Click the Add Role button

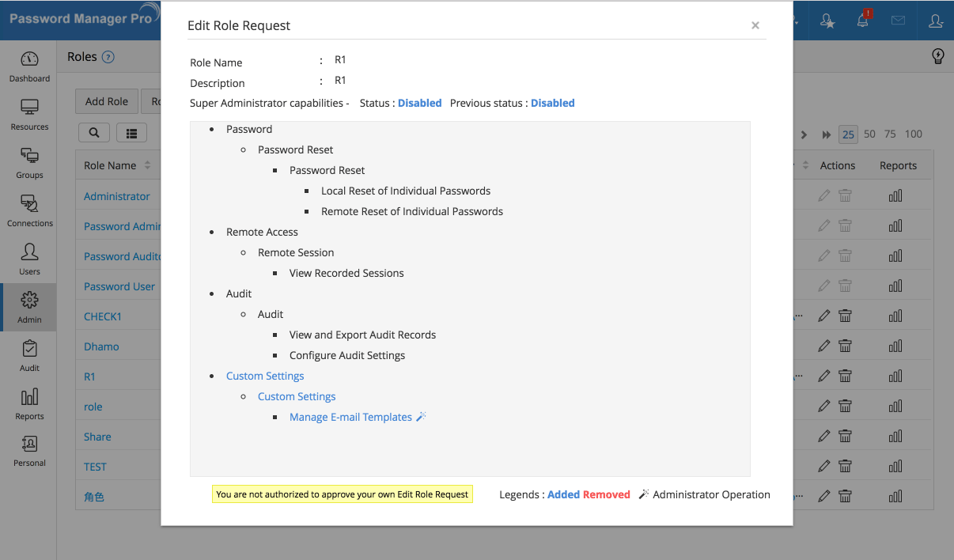[x=107, y=101]
